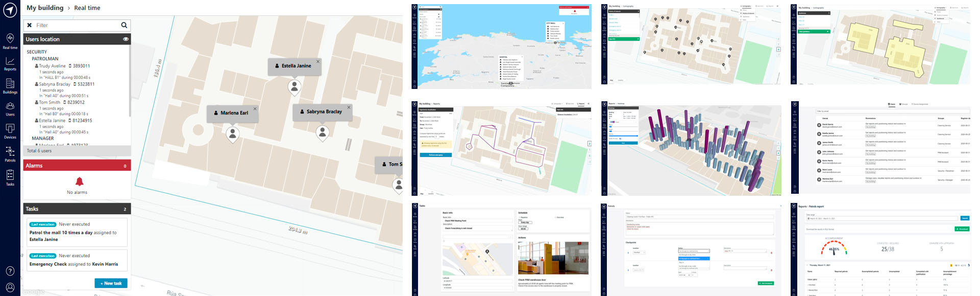980x296 pixels.
Task: Open the Devices section icon
Action: click(10, 131)
